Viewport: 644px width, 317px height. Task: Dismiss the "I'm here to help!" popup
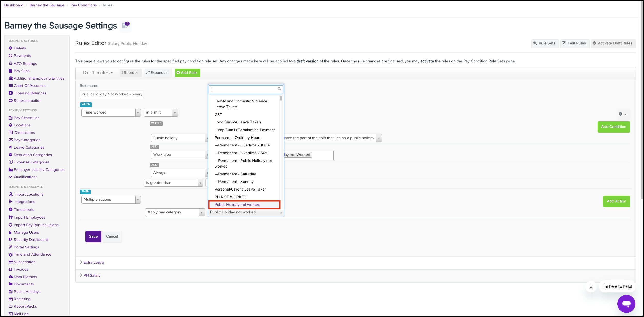click(591, 286)
